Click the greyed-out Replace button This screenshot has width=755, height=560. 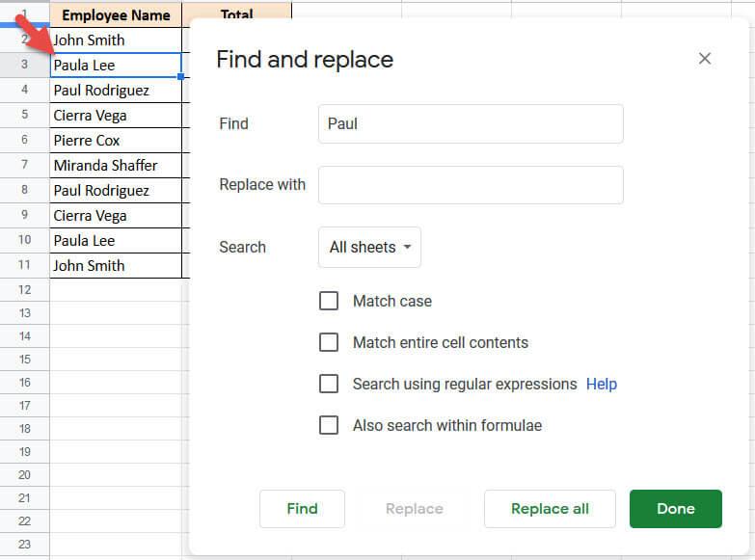pyautogui.click(x=414, y=509)
